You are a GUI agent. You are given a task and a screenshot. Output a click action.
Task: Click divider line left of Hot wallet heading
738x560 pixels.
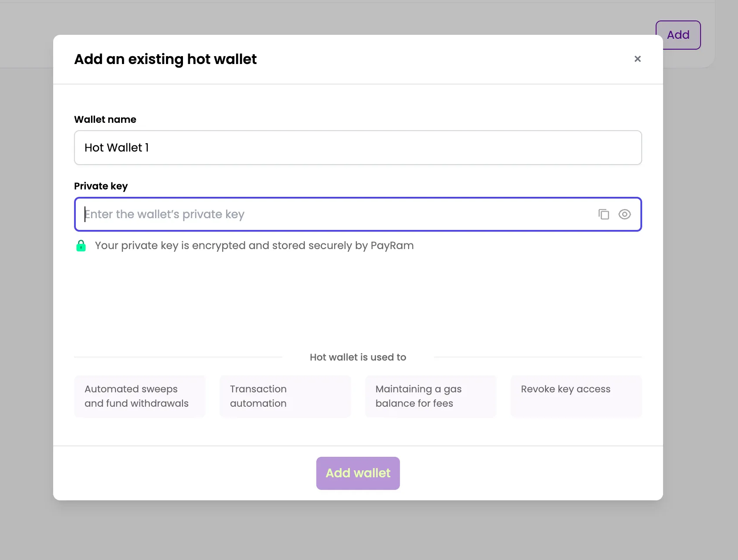coord(178,357)
